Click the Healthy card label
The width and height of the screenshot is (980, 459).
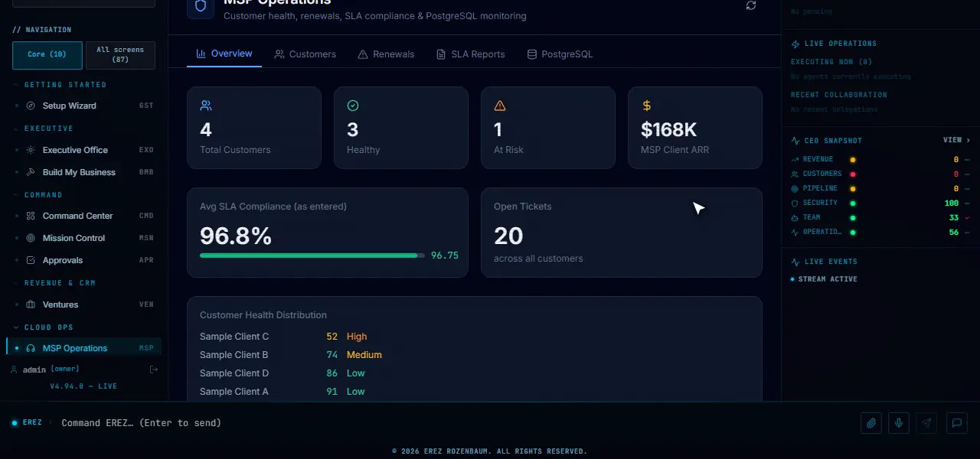[x=363, y=150]
